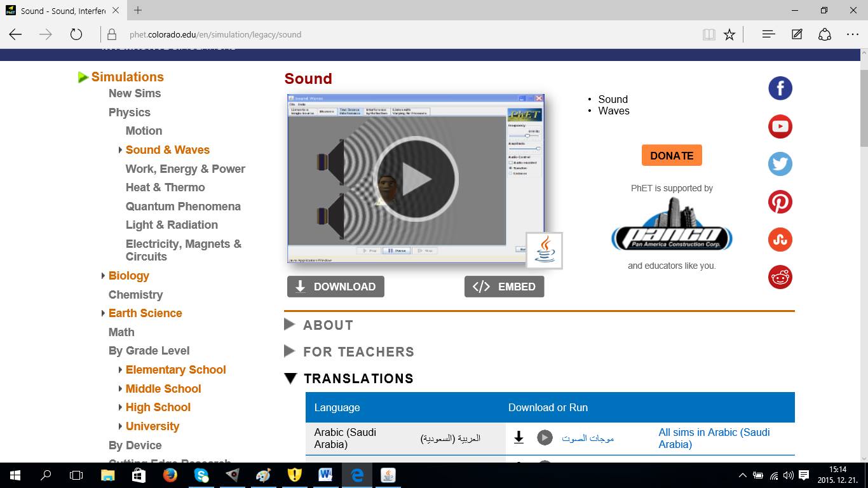Share on Reddit using its icon
The width and height of the screenshot is (868, 488).
(x=780, y=277)
